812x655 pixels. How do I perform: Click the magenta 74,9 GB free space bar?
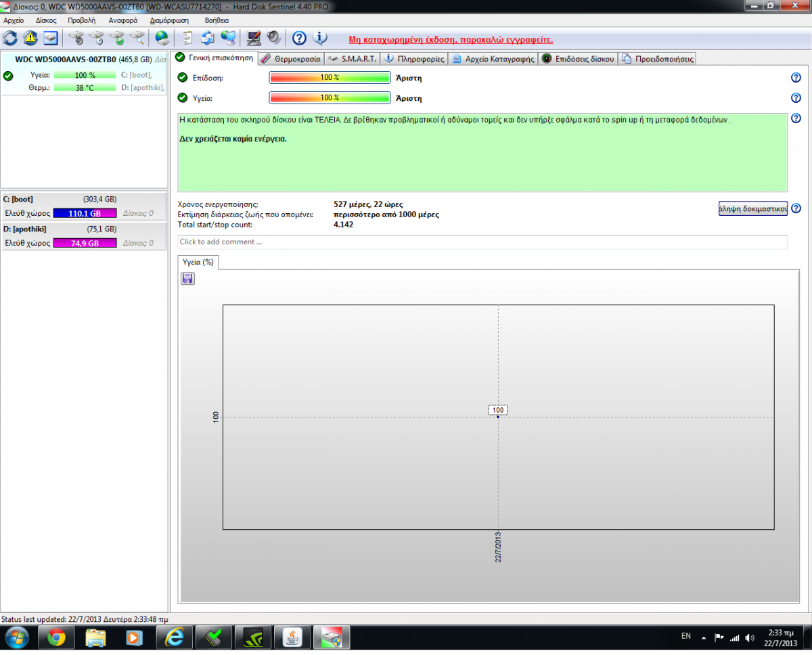point(85,244)
